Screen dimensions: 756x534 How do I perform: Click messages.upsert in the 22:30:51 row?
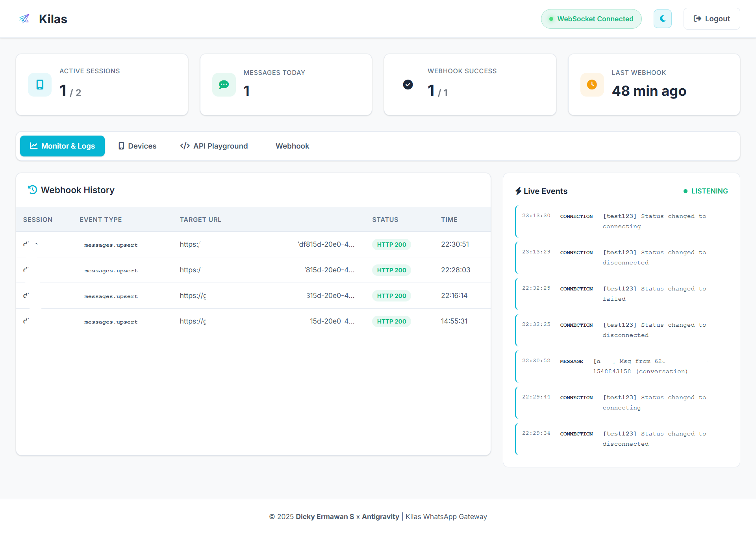click(111, 245)
